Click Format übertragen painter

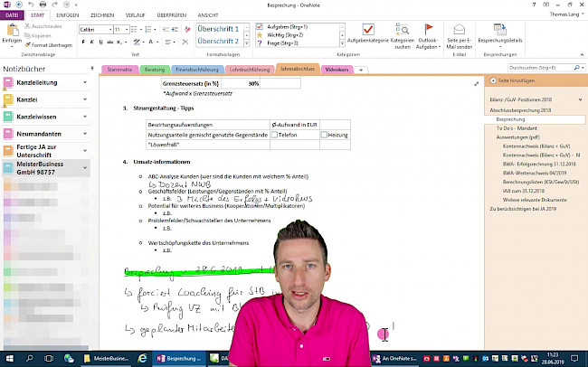pyautogui.click(x=51, y=43)
